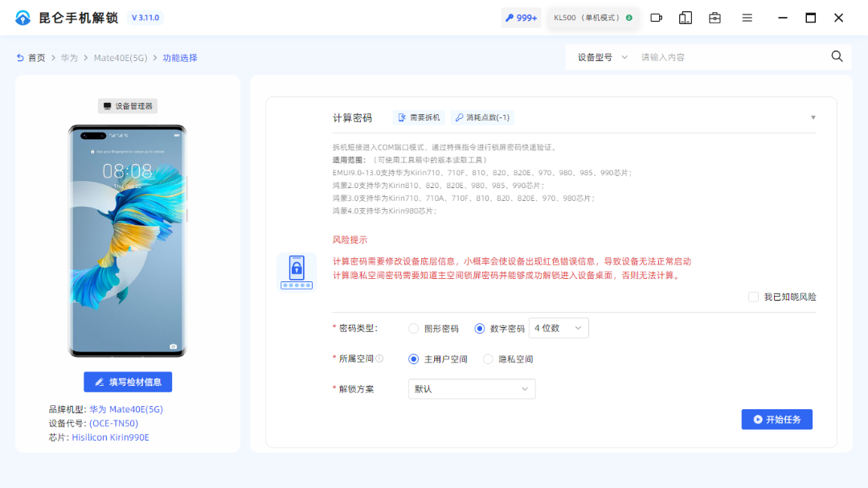Click 开始任务 button
Viewport: 868px width, 488px height.
(776, 420)
